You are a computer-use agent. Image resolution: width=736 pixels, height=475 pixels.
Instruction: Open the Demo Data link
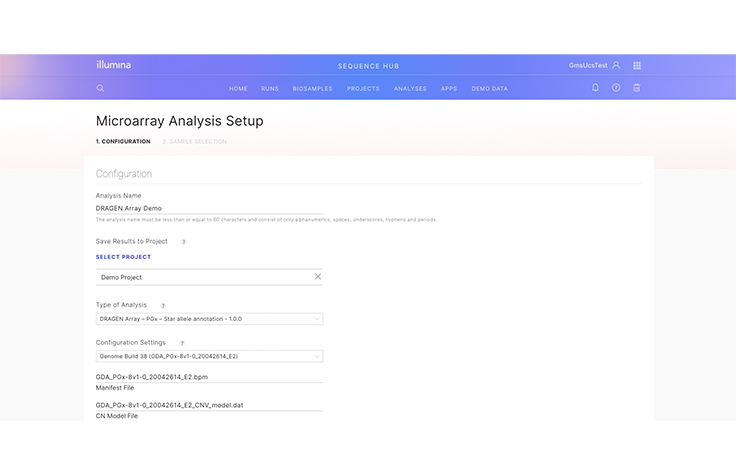pos(489,88)
